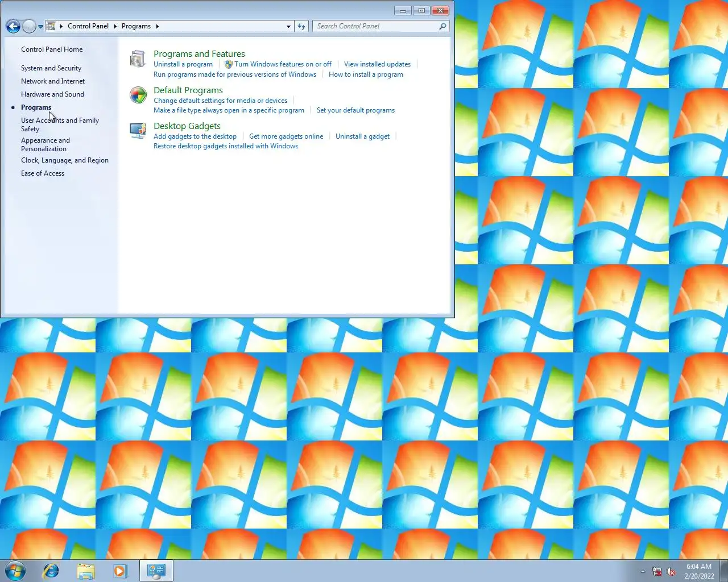
Task: Click View installed updates link
Action: click(x=377, y=64)
